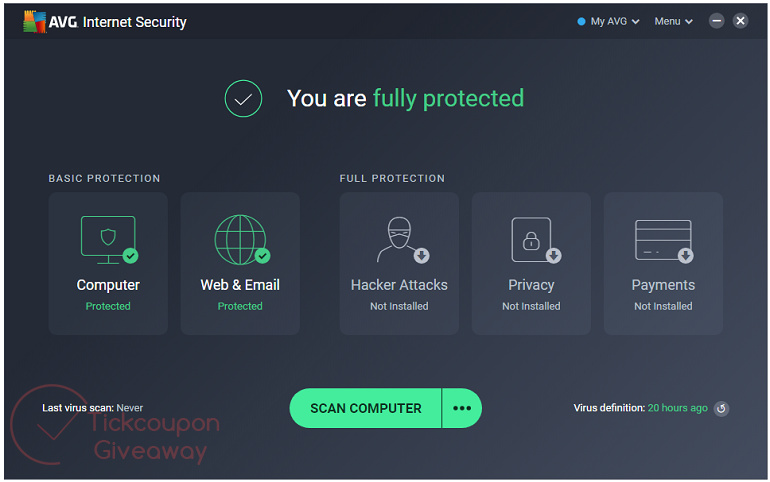770x482 pixels.
Task: Open the My AVG dropdown
Action: tap(609, 21)
